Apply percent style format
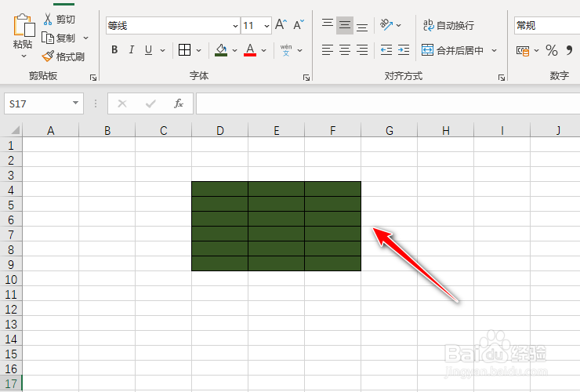Image resolution: width=580 pixels, height=392 pixels. point(552,50)
